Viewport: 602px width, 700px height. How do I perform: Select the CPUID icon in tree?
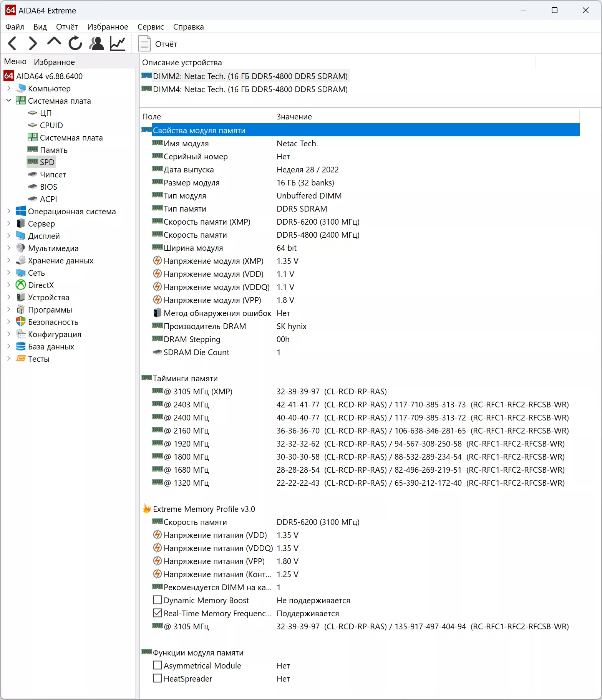33,125
